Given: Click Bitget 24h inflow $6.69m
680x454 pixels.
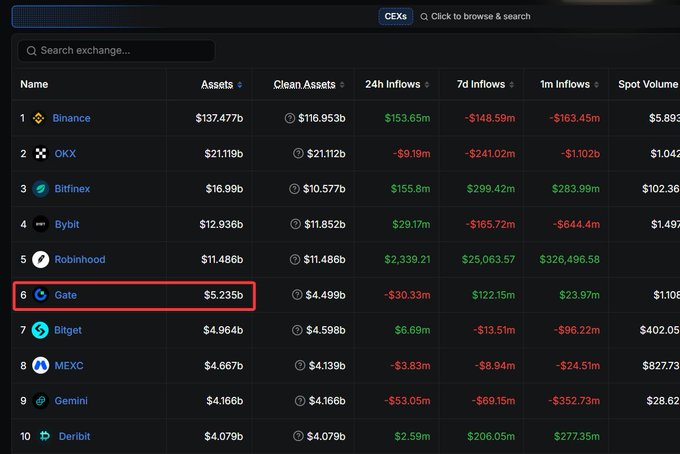Looking at the screenshot, I should click(x=412, y=330).
